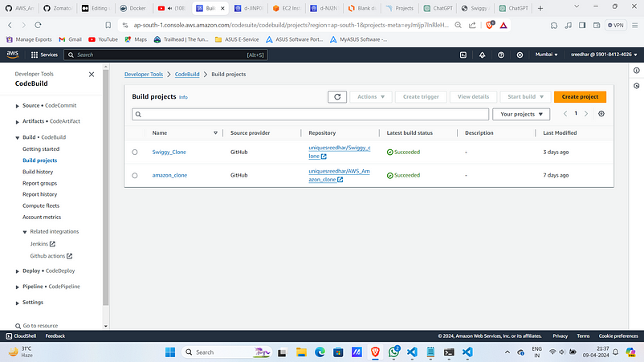Open Your projects filter dropdown

(x=521, y=114)
